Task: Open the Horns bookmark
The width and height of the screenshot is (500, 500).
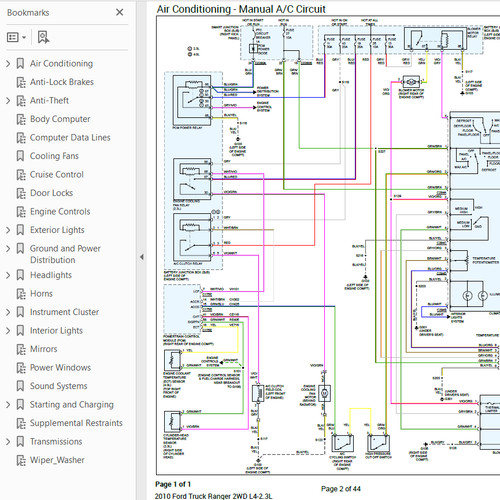Action: 41,294
